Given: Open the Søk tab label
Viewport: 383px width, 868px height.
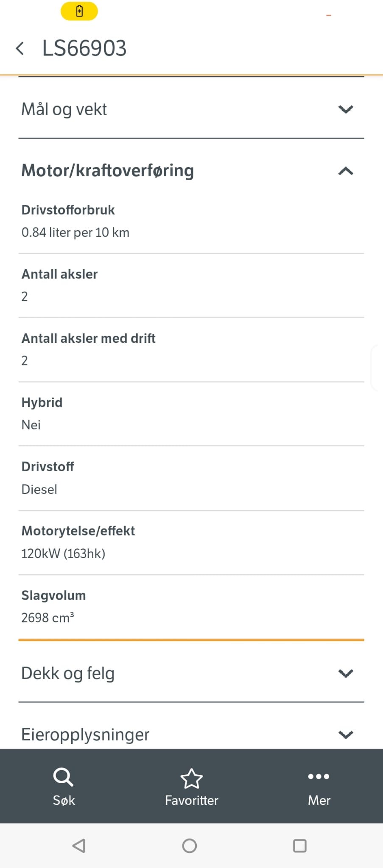Looking at the screenshot, I should coord(64,800).
